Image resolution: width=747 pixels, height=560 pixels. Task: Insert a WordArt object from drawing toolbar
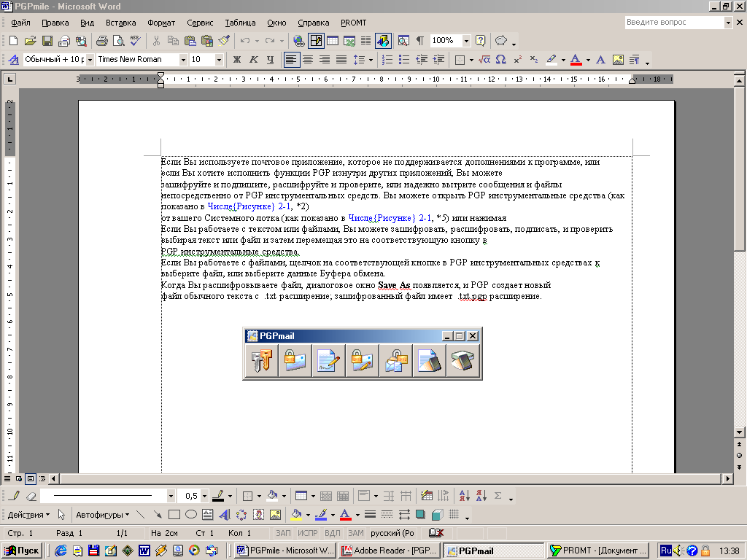click(224, 515)
